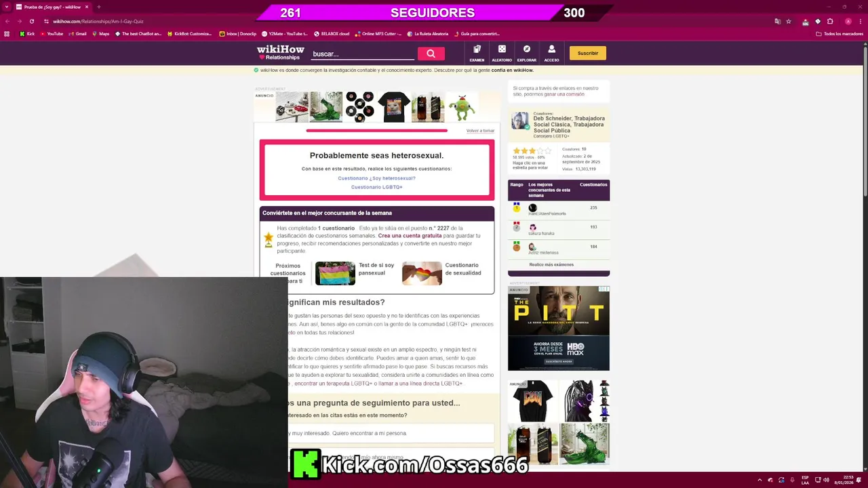Click Crea una cuenta gratuita link

click(410, 236)
